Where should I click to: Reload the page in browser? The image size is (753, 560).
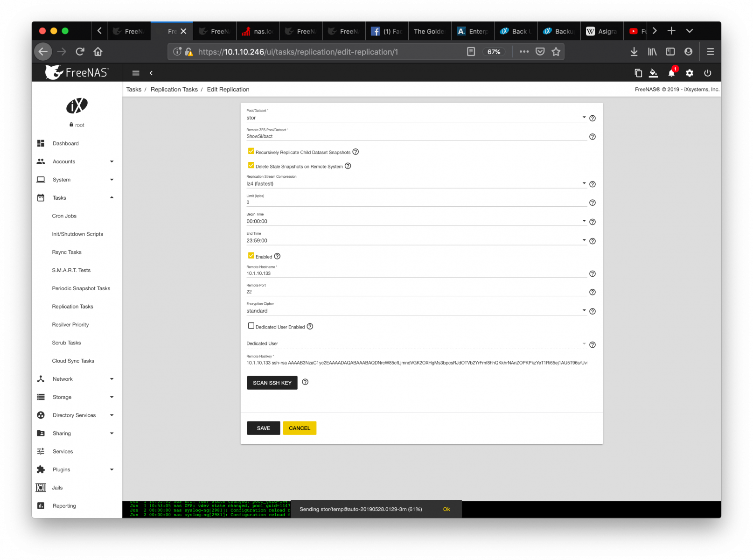[80, 52]
